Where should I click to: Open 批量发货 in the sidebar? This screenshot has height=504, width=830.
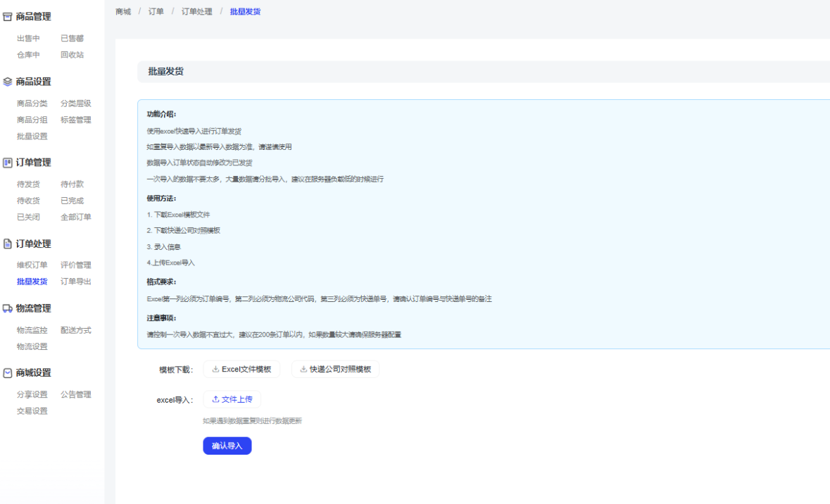32,282
